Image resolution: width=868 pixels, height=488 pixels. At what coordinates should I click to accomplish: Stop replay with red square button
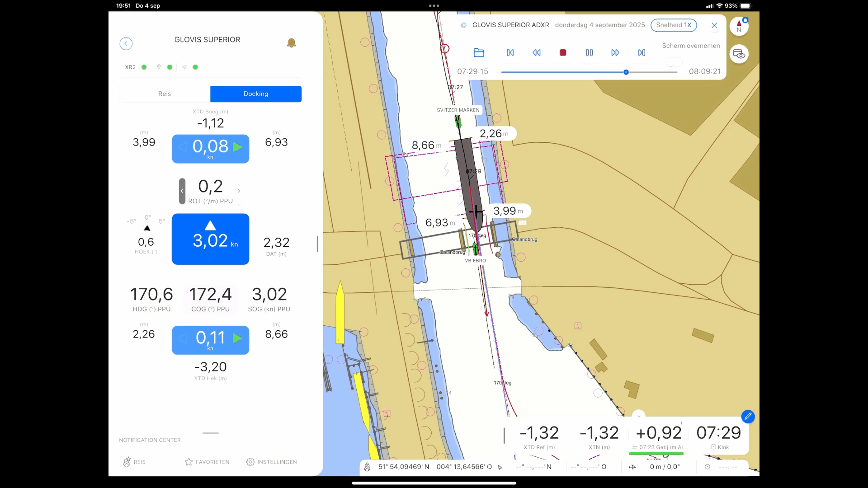pos(563,53)
